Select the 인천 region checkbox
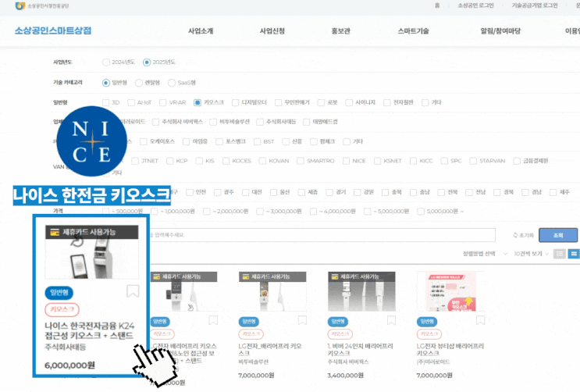 click(x=190, y=192)
